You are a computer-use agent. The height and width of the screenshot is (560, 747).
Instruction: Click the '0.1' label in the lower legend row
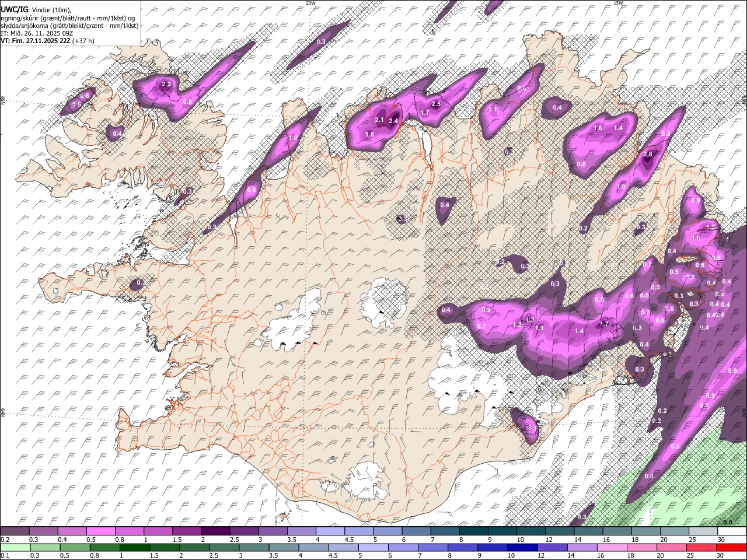pos(5,556)
